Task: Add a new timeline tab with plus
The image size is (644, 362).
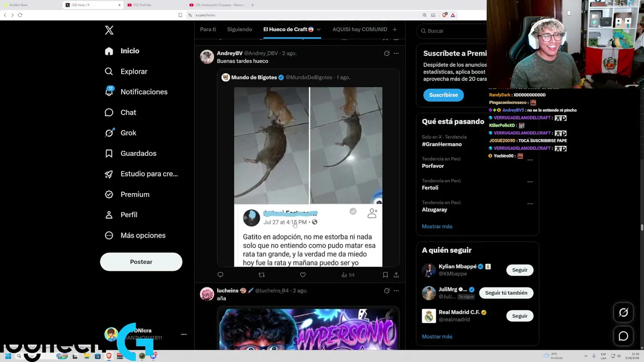Action: click(x=394, y=30)
